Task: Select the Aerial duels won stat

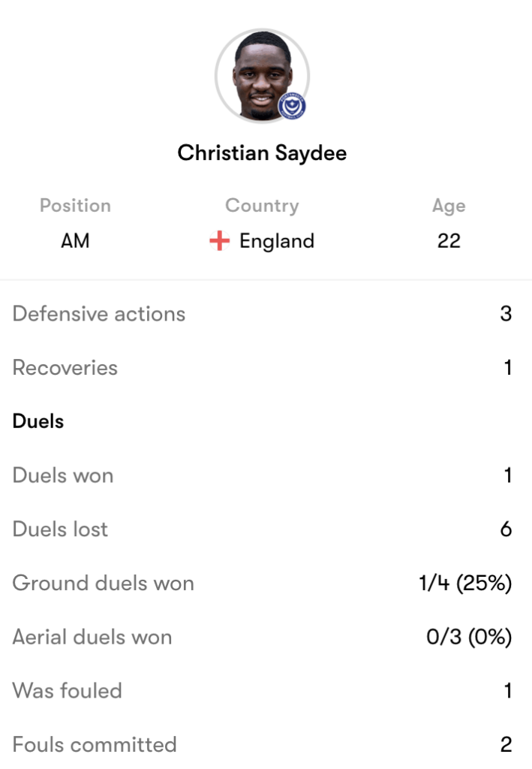Action: (x=262, y=637)
